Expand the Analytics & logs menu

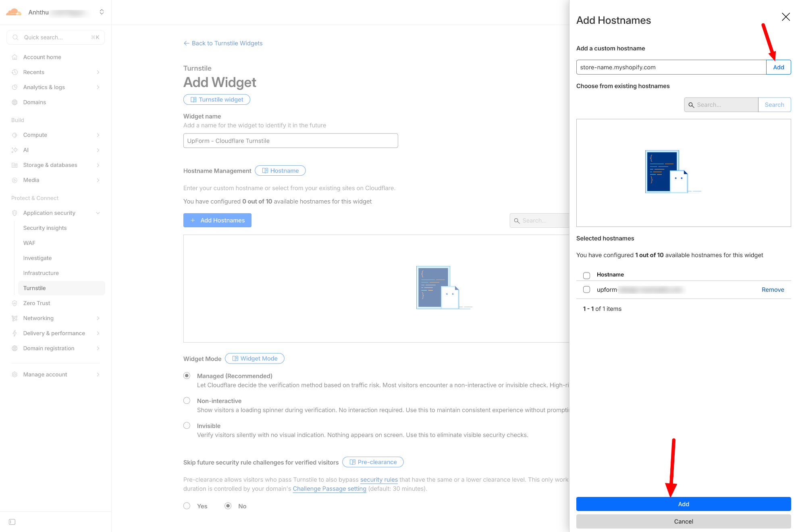click(x=98, y=87)
